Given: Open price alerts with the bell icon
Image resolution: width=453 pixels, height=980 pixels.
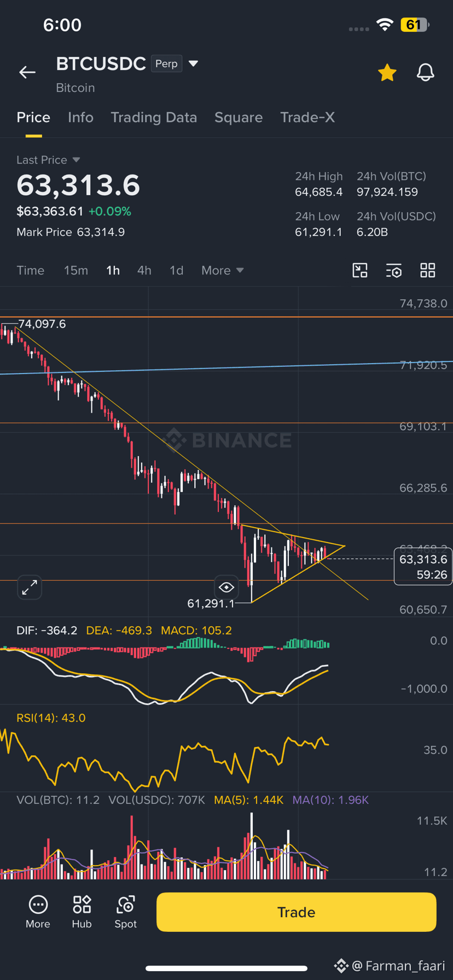Looking at the screenshot, I should (425, 72).
